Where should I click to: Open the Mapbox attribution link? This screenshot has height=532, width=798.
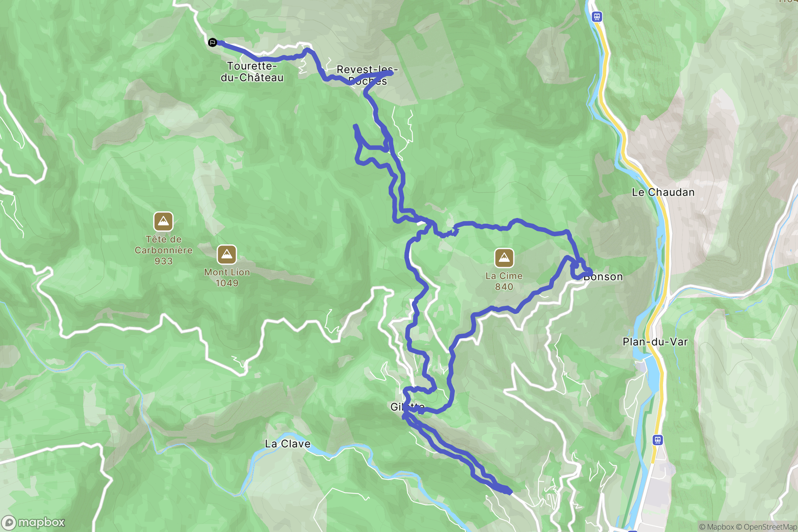click(716, 527)
